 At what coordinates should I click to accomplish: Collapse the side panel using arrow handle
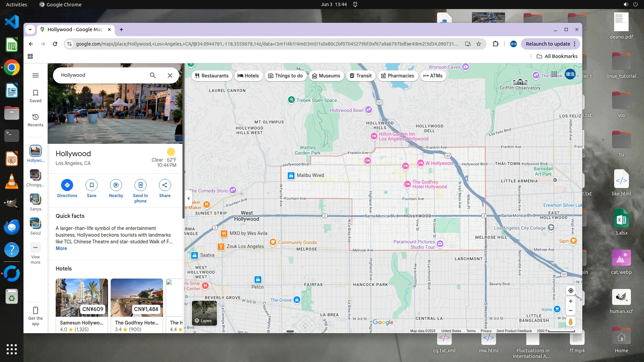[188, 198]
